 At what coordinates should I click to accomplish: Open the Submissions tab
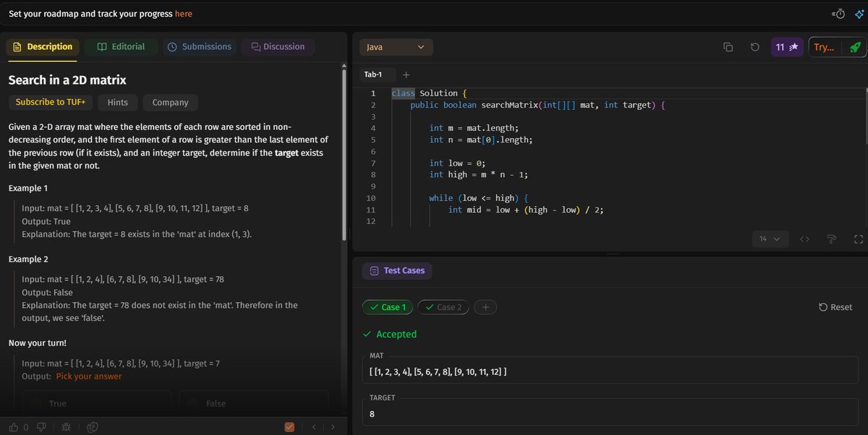click(x=199, y=47)
